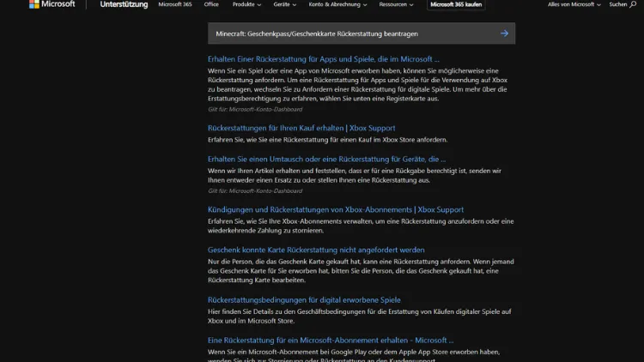Viewport: 644px width, 362px height.
Task: Open 'Kündigungen und Rückerstattungen von Xbox-Abonnements' link
Action: click(x=336, y=209)
